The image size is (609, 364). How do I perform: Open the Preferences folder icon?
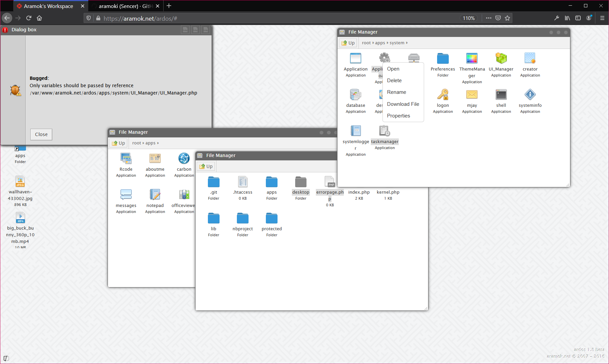443,59
